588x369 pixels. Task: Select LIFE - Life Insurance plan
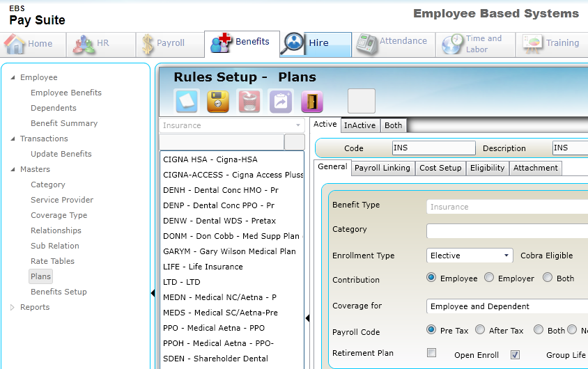coord(203,267)
